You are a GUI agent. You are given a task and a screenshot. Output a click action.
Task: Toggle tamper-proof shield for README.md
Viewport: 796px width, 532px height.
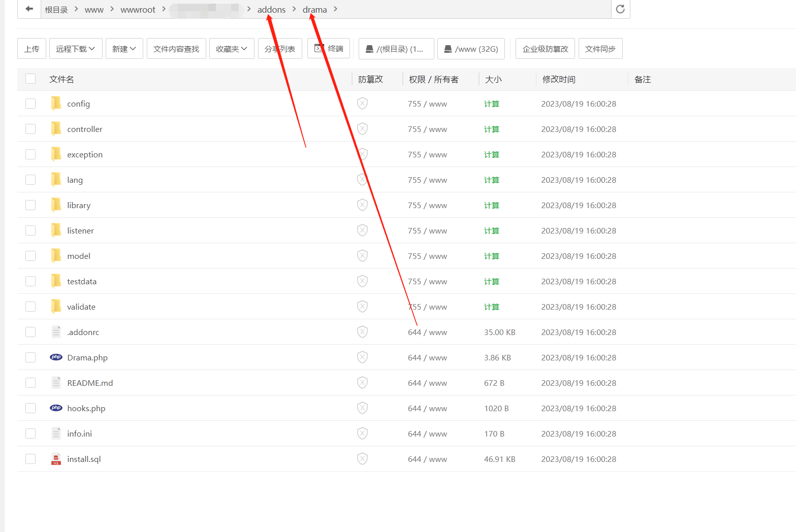pyautogui.click(x=362, y=382)
